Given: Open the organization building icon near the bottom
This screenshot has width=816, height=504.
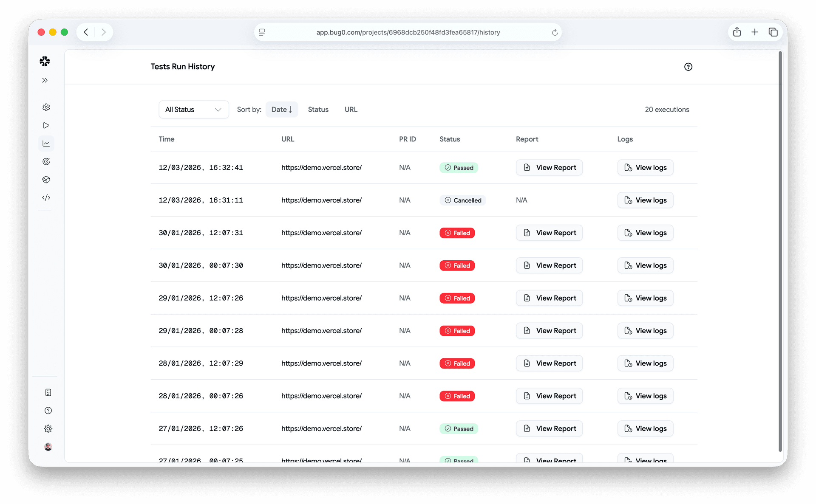Looking at the screenshot, I should (x=48, y=392).
